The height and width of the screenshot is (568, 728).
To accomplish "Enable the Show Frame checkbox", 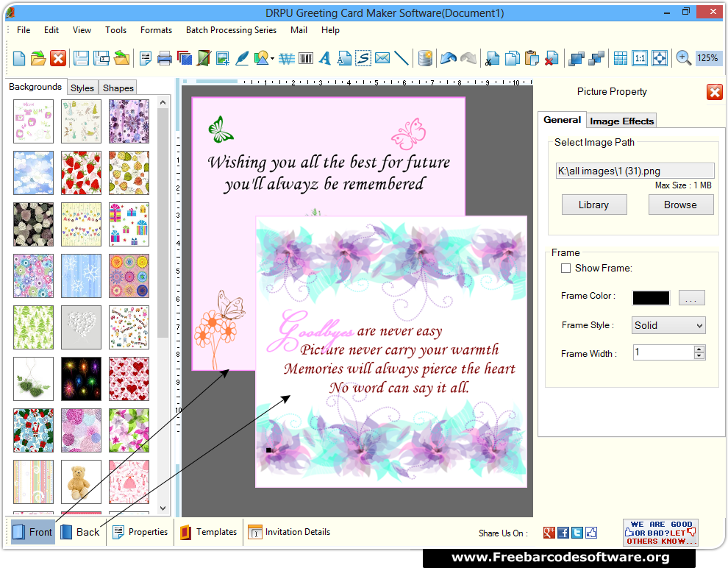I will tap(565, 269).
